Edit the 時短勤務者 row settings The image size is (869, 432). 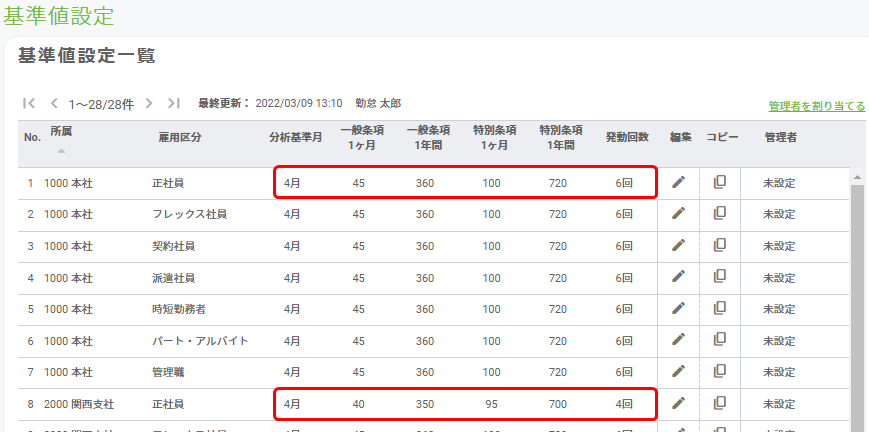[678, 308]
